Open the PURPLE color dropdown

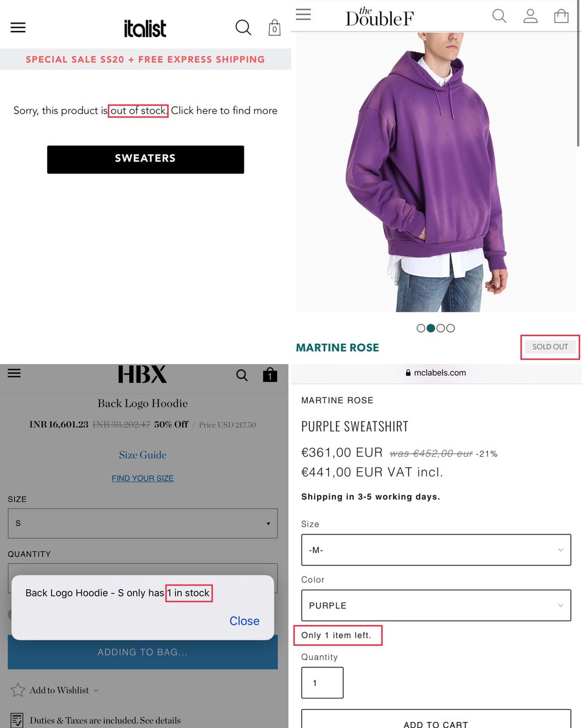[436, 605]
